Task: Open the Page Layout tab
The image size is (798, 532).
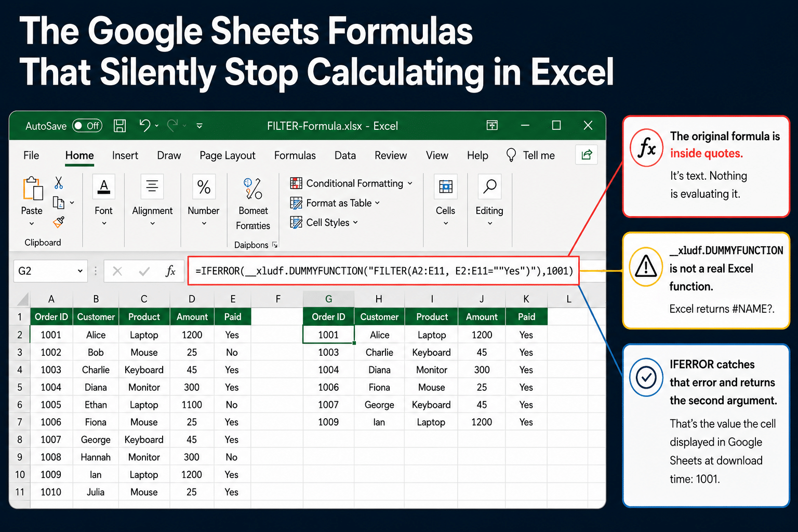Action: tap(228, 155)
